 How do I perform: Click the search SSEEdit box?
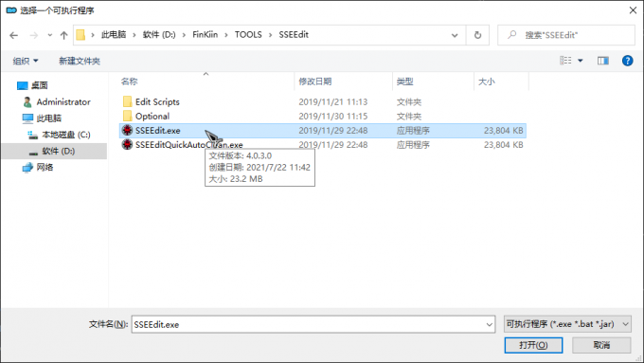[566, 35]
